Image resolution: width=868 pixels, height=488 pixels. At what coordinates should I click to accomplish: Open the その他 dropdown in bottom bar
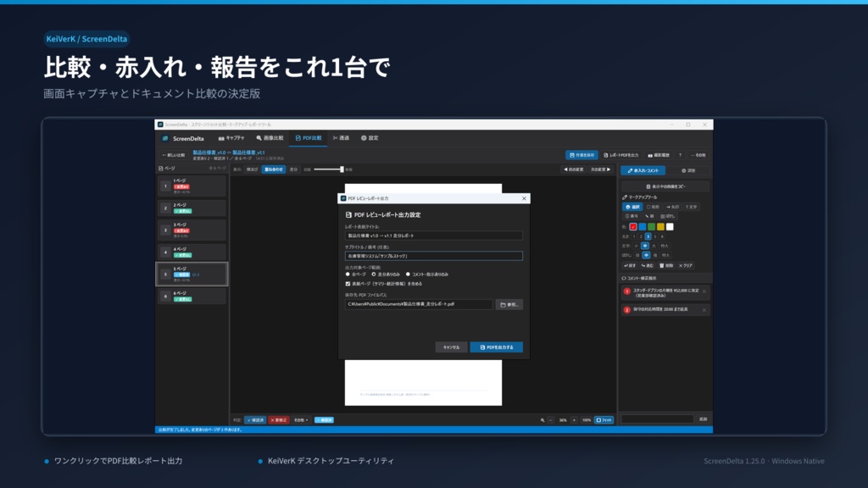click(301, 420)
